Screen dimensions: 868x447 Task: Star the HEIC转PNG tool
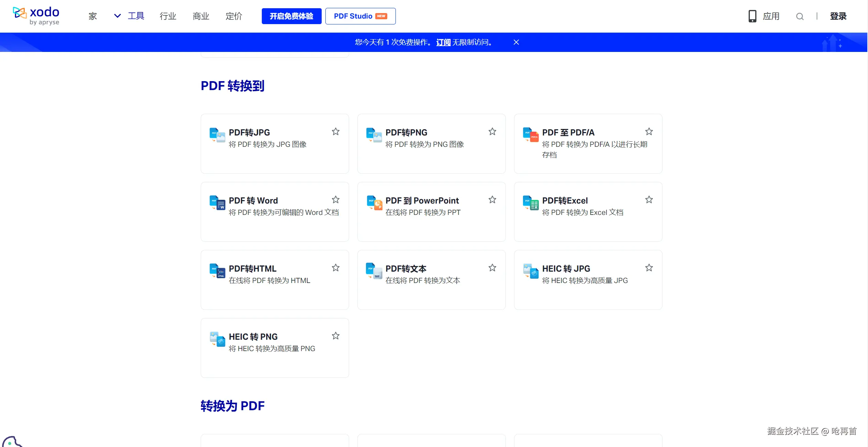(335, 336)
